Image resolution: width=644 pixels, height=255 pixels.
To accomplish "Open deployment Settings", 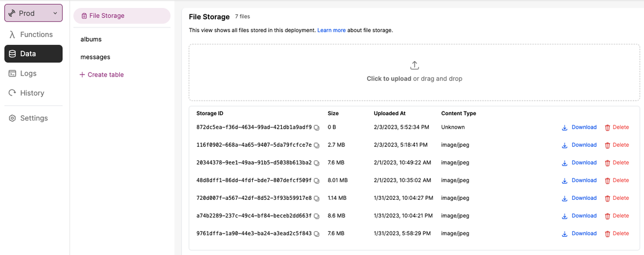I will pos(33,118).
